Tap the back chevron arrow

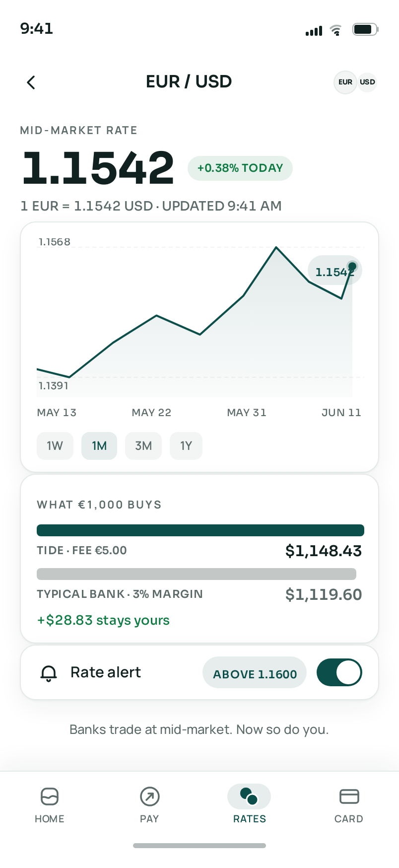point(31,82)
